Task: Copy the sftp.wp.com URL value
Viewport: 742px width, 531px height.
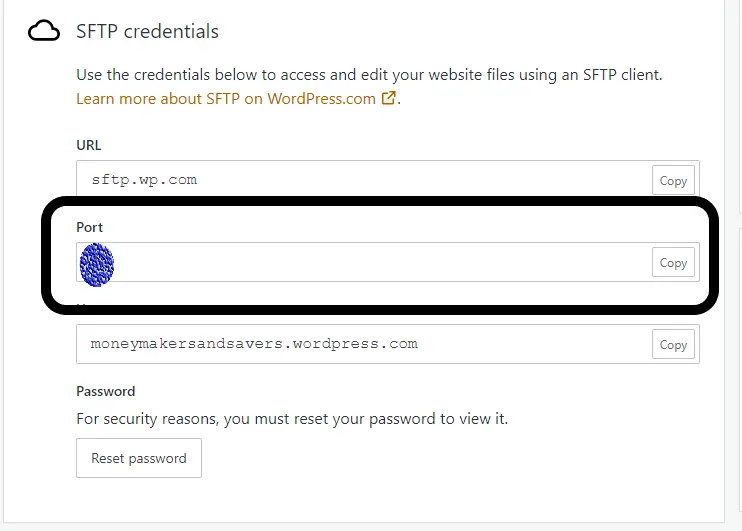Action: click(x=673, y=180)
